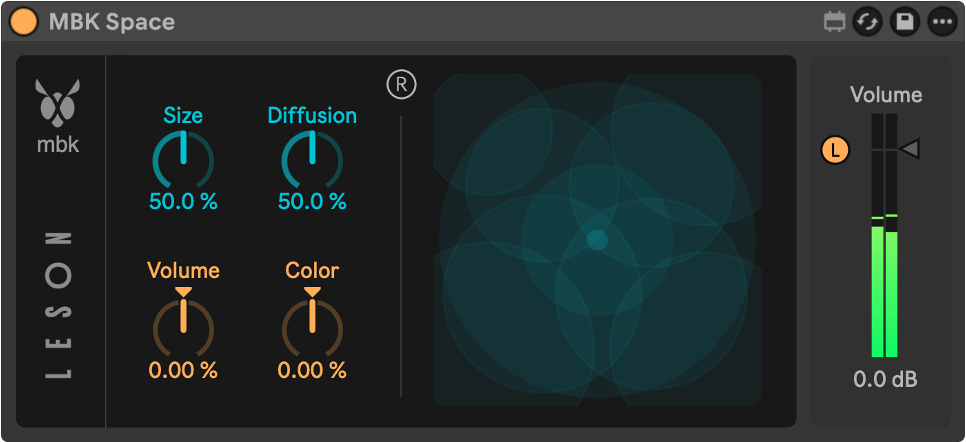Click the circled R icon

point(402,85)
